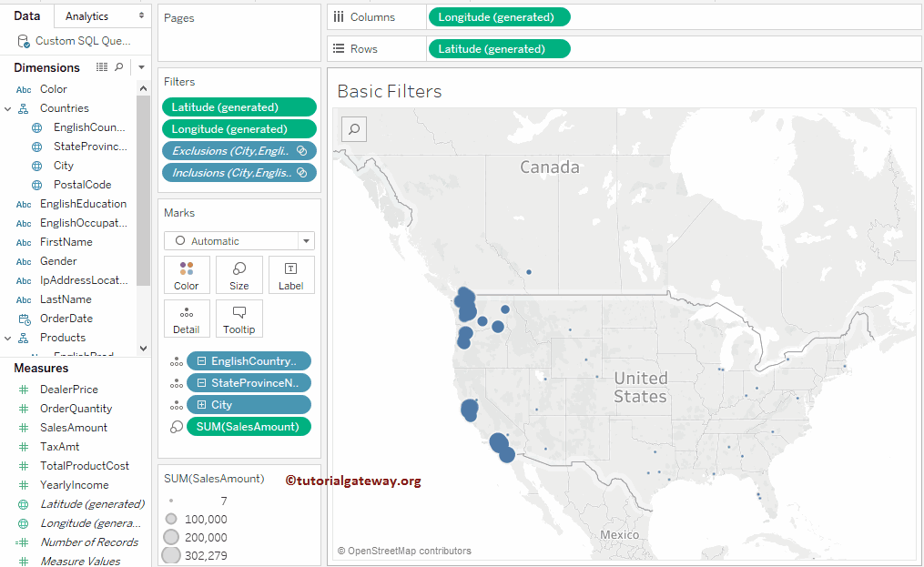The width and height of the screenshot is (924, 567).
Task: Collapse the EnglishCountry pill minus box
Action: (202, 361)
